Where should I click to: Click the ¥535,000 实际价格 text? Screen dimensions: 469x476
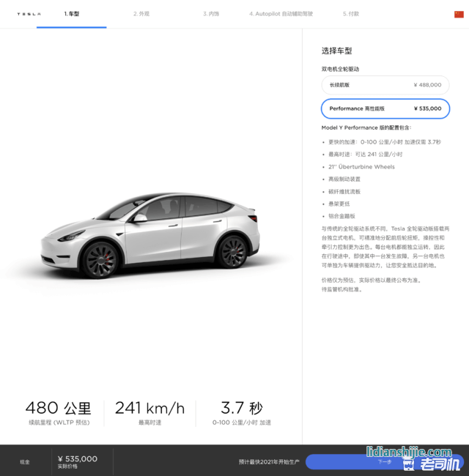click(78, 462)
